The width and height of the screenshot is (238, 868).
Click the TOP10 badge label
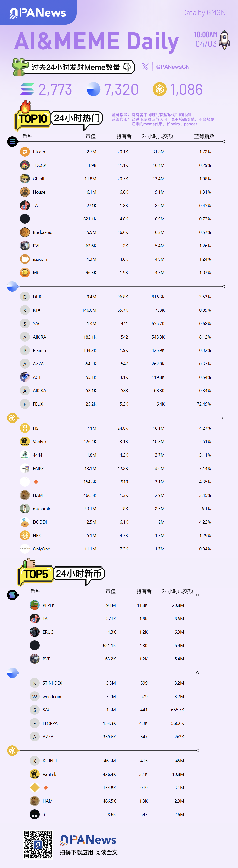click(x=33, y=119)
